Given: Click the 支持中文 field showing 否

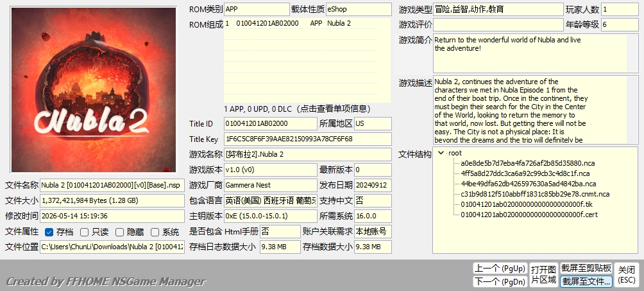Looking at the screenshot, I should click(x=373, y=200).
